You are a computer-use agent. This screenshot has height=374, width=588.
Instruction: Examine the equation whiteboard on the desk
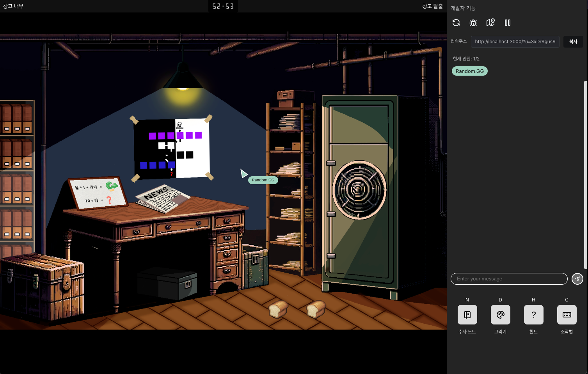(x=98, y=193)
